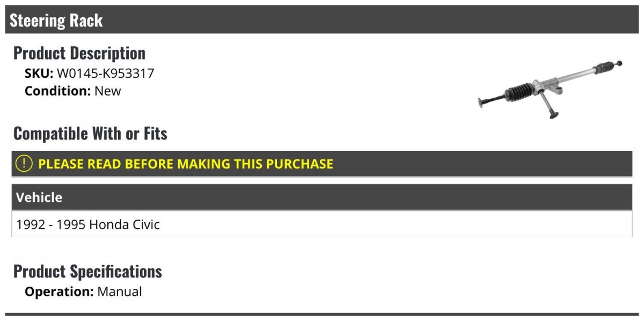Click the Vehicle table header
The height and width of the screenshot is (321, 644).
[x=322, y=197]
